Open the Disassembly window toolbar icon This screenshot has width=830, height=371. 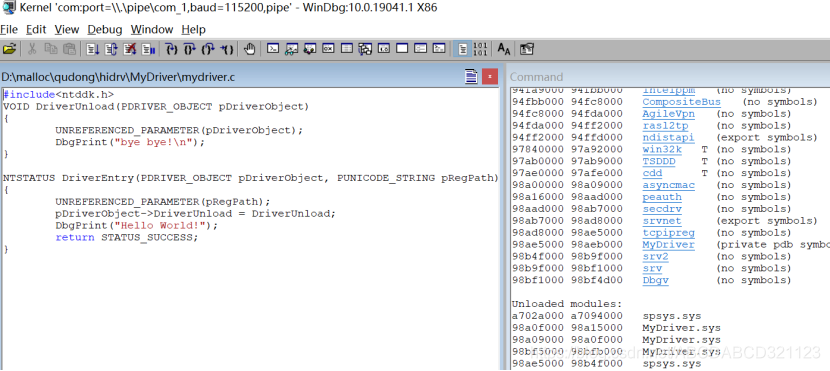click(x=384, y=49)
